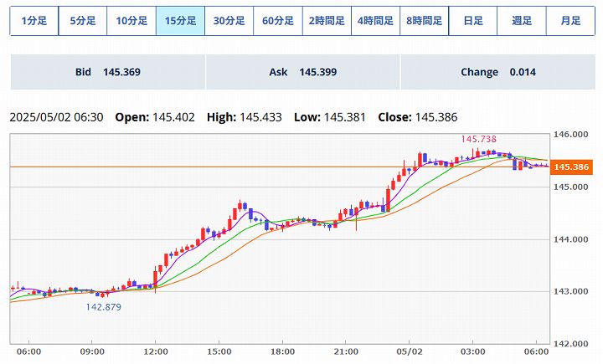The width and height of the screenshot is (603, 364).
Task: Click the Change 0.014 cell
Action: tap(498, 72)
